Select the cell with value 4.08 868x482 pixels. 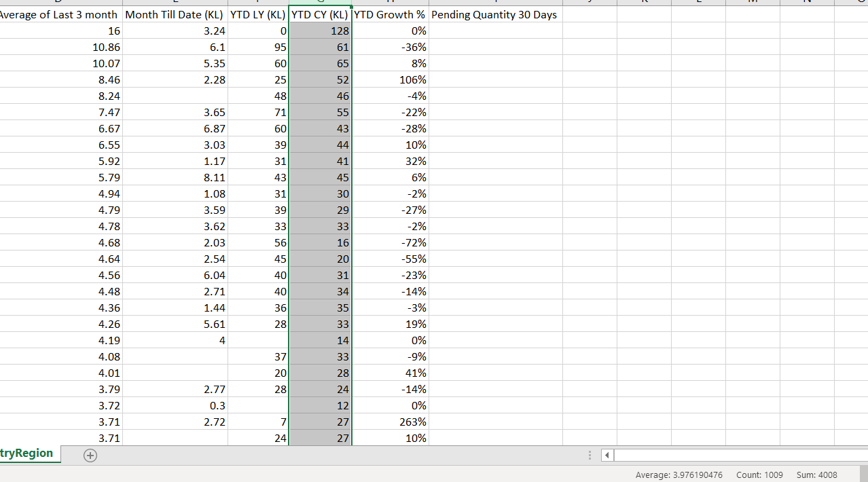[61, 356]
